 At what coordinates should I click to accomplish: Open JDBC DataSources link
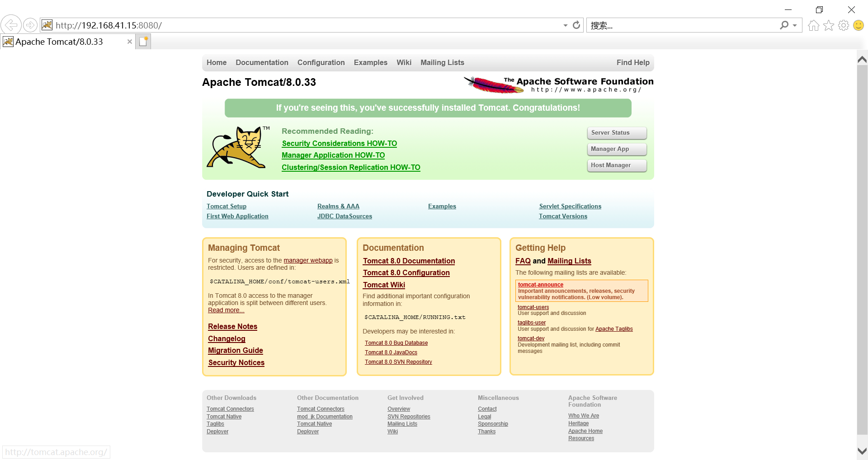tap(344, 216)
